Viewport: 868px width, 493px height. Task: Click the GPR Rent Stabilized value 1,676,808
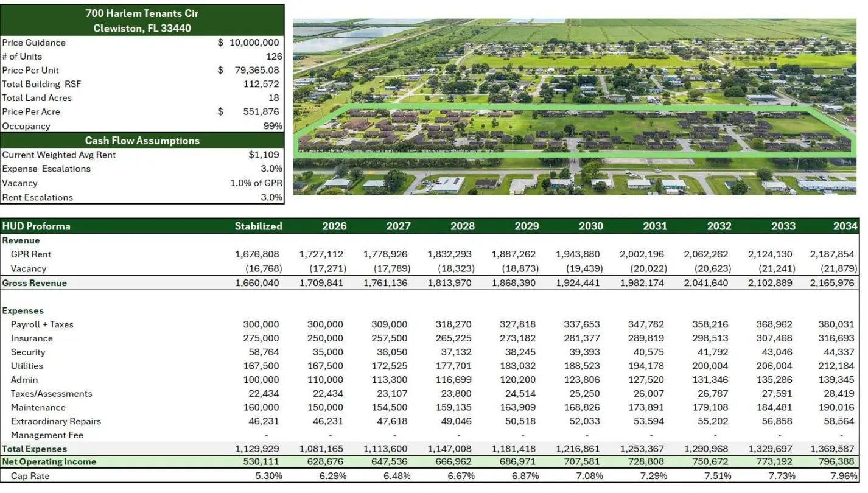tap(257, 254)
